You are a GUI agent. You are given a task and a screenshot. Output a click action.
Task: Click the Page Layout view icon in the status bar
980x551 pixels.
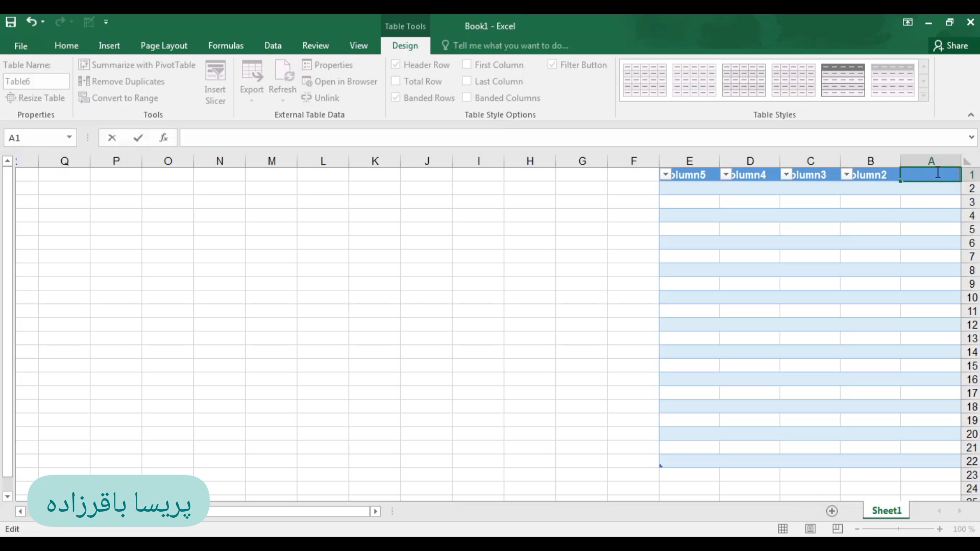coord(811,529)
